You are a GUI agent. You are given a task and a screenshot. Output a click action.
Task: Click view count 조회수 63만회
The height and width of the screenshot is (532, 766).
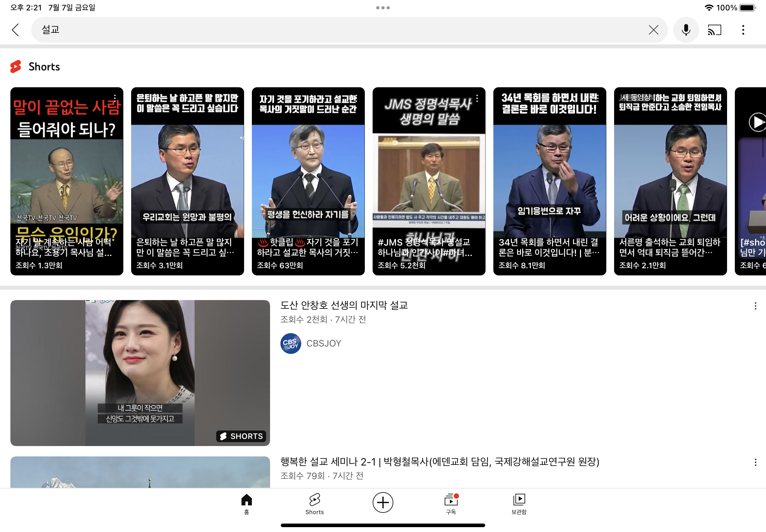click(x=280, y=265)
